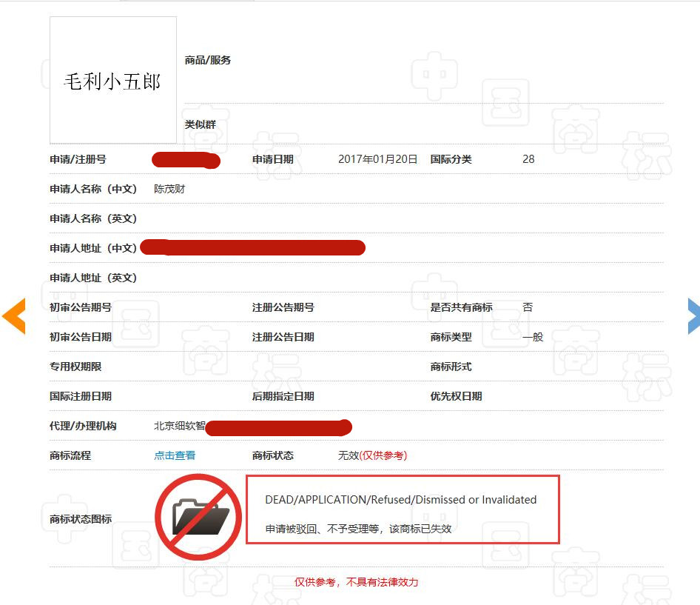Image resolution: width=700 pixels, height=605 pixels.
Task: Click the 初审公告日期 label
Action: pyautogui.click(x=81, y=337)
